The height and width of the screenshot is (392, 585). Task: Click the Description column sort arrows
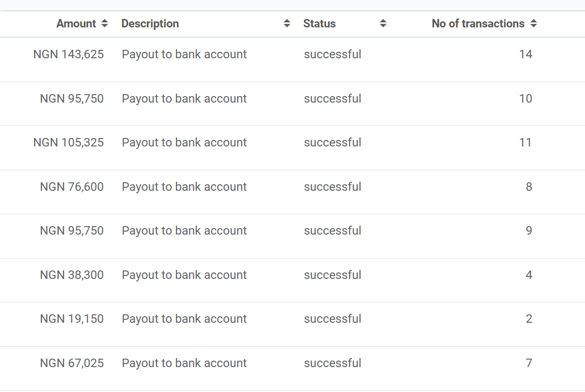[x=287, y=23]
